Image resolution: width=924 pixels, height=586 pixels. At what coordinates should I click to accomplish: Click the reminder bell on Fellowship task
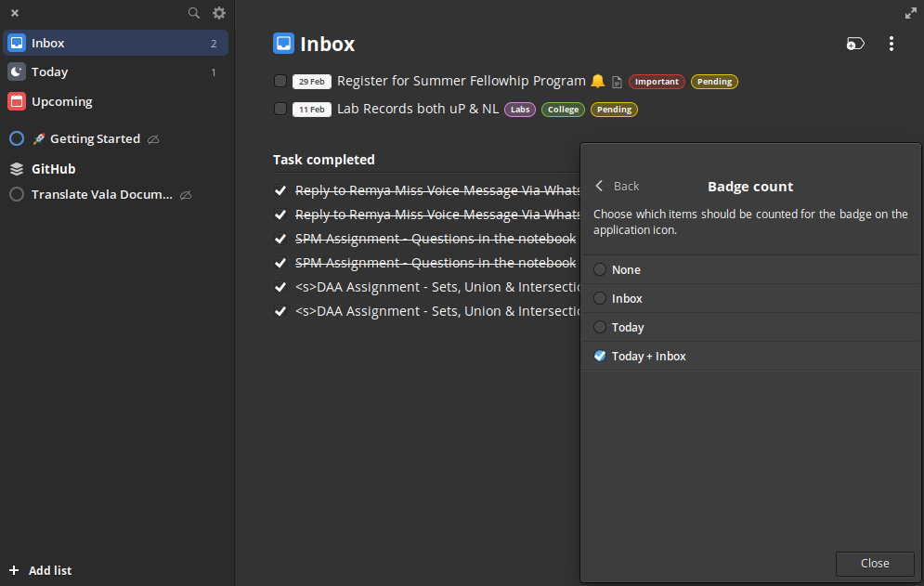[x=597, y=81]
